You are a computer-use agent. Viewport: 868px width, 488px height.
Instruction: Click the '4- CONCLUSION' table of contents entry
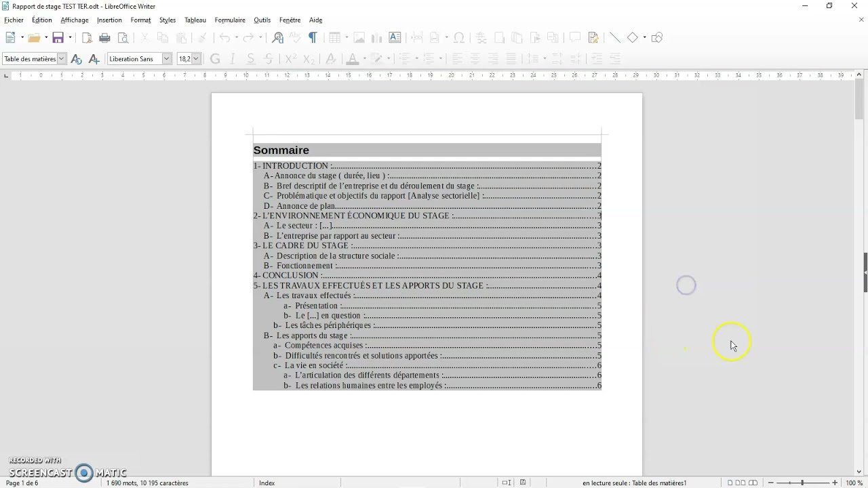click(427, 275)
